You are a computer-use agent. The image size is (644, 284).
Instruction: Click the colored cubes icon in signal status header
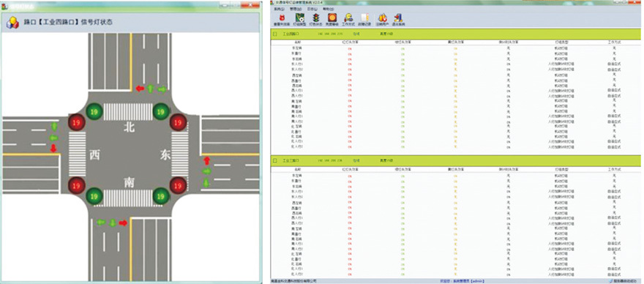point(12,23)
